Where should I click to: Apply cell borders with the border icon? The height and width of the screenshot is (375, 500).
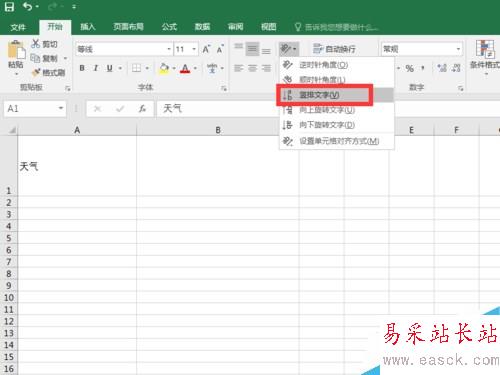pos(136,68)
